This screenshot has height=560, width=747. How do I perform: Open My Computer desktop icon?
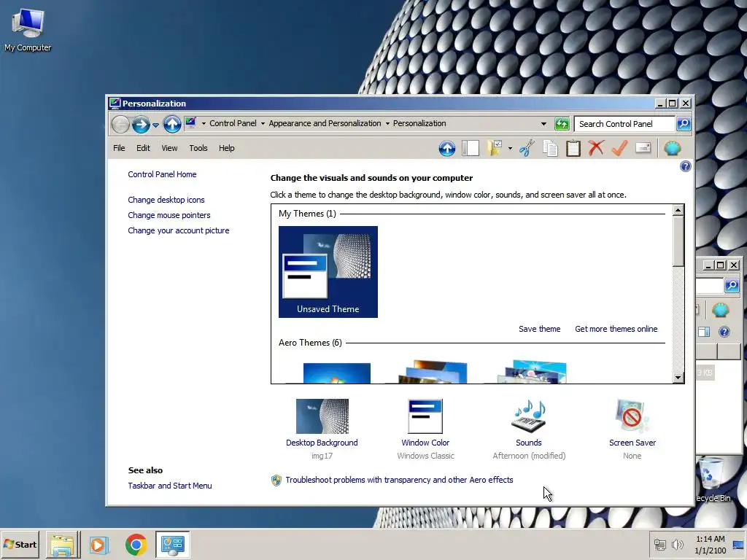tap(28, 30)
